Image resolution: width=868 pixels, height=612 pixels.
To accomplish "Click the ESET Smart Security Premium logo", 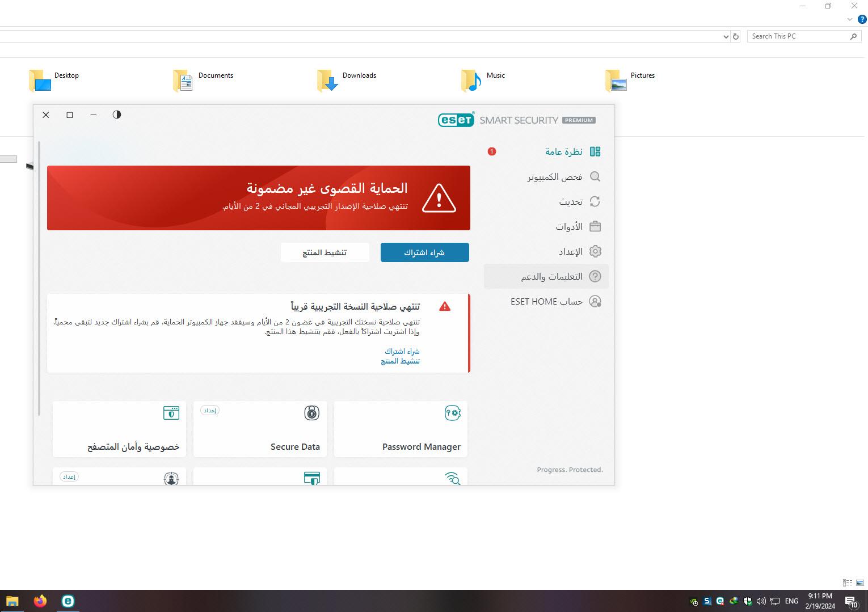I will coord(516,120).
